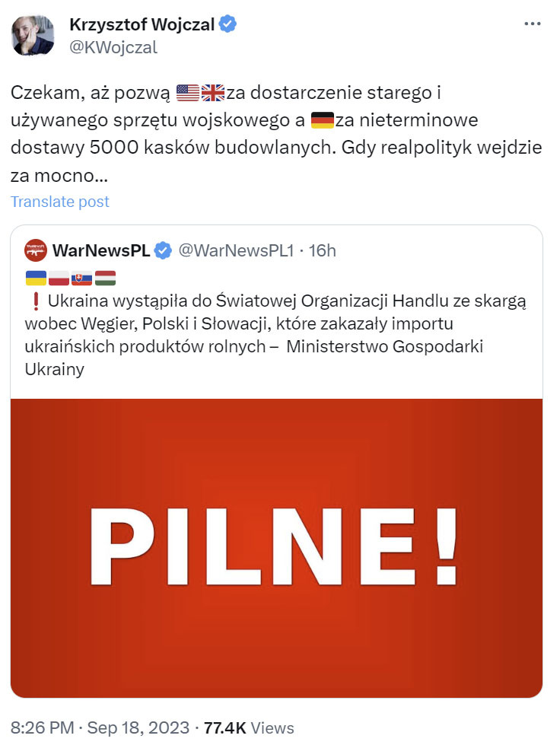Screen dimensions: 560x745
Task: Open the @KWojczal handle link
Action: (x=113, y=47)
